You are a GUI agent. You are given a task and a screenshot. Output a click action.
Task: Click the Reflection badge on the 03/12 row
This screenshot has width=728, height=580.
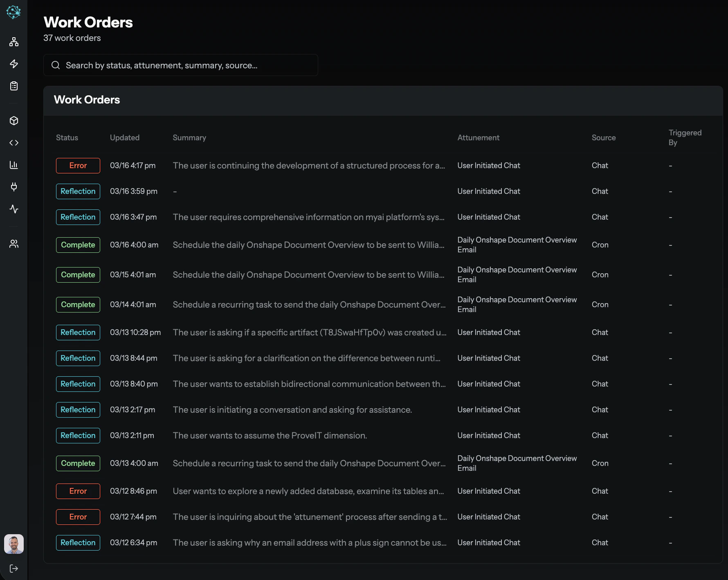pos(78,543)
